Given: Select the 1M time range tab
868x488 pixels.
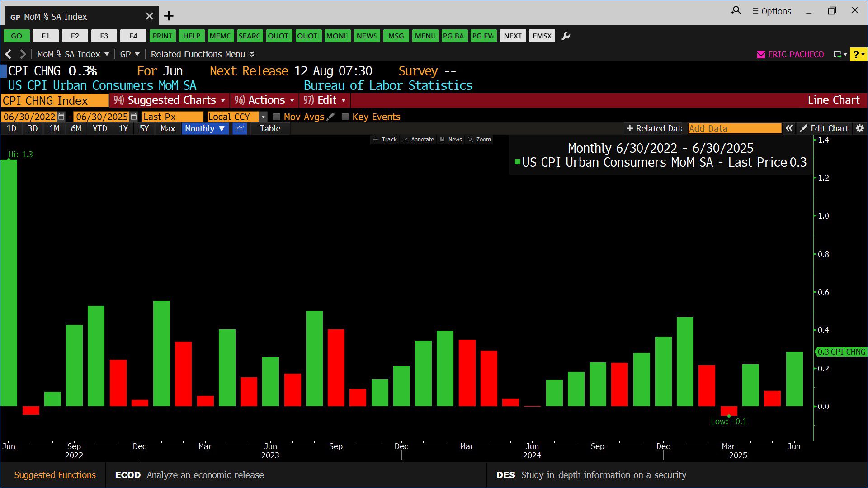Looking at the screenshot, I should (x=54, y=128).
